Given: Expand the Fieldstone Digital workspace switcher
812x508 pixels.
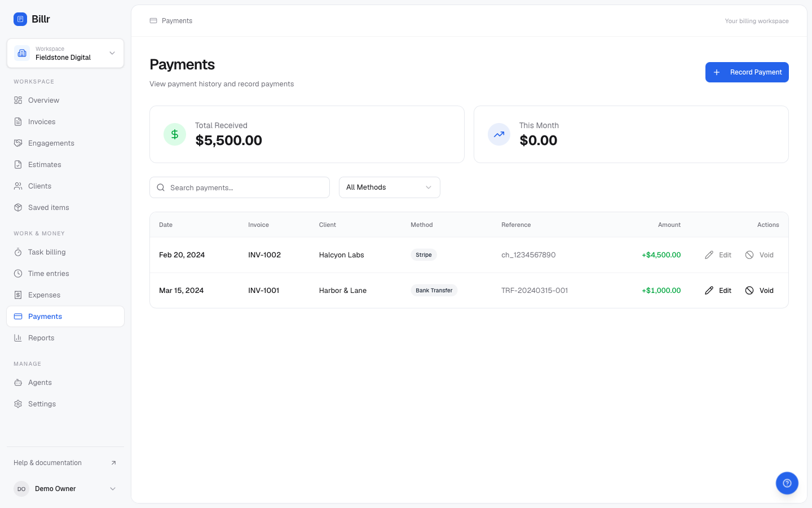Looking at the screenshot, I should click(x=65, y=53).
